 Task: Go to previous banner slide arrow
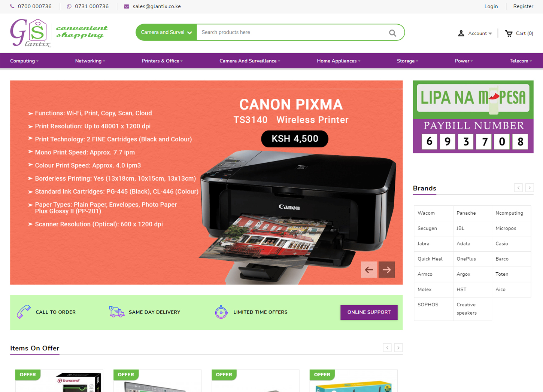(369, 269)
